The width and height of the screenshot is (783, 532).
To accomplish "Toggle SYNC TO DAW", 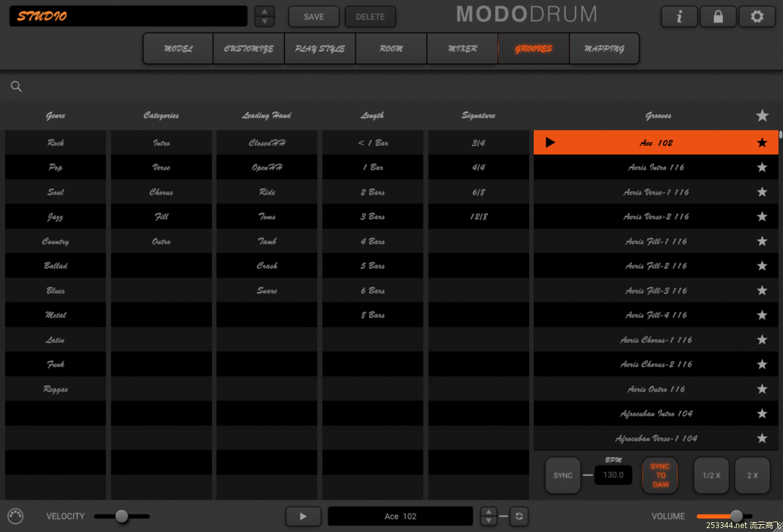I will point(660,475).
